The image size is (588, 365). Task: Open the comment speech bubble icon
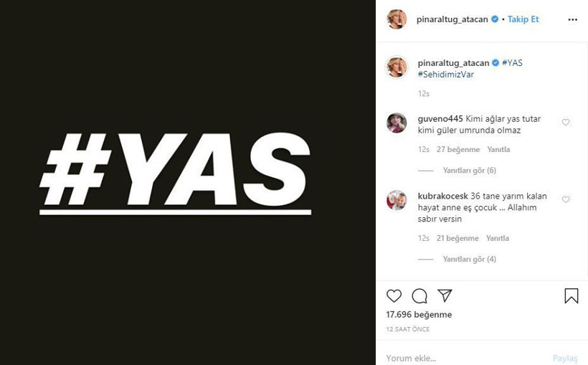click(x=419, y=296)
